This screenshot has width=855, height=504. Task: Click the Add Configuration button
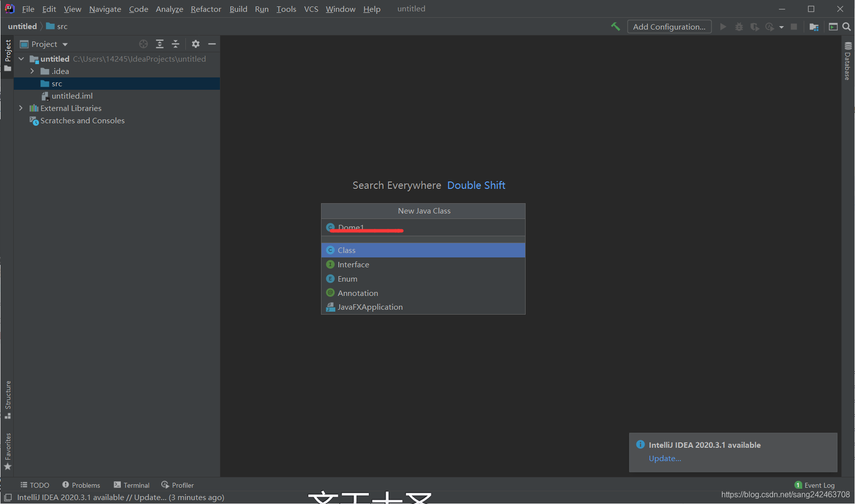669,27
